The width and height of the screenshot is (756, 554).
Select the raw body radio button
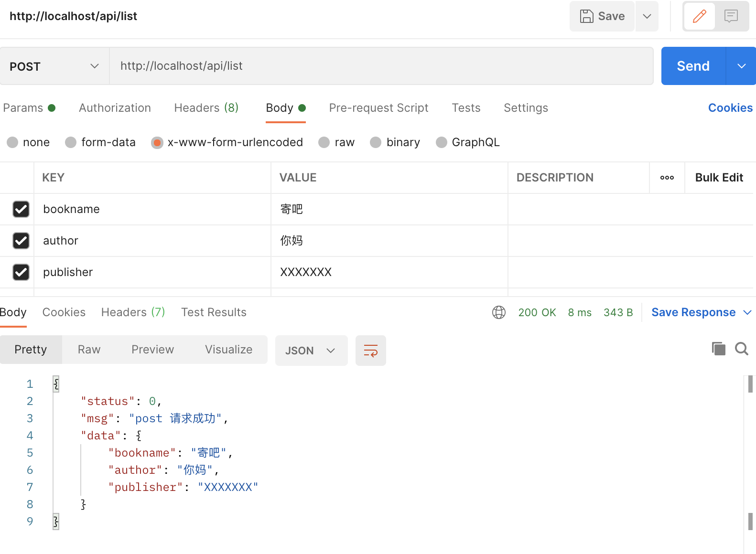pyautogui.click(x=324, y=142)
